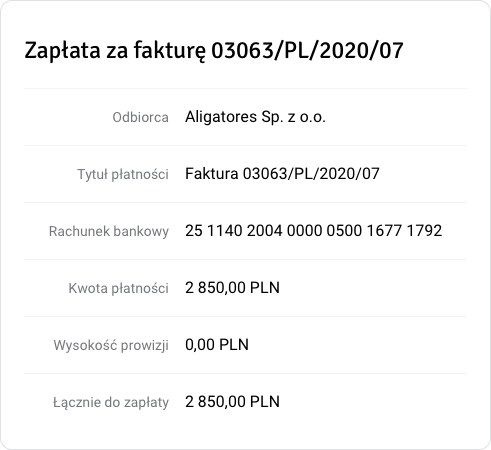
Task: Click the recipient name Aligatores Sp. z o.o.
Action: (255, 117)
